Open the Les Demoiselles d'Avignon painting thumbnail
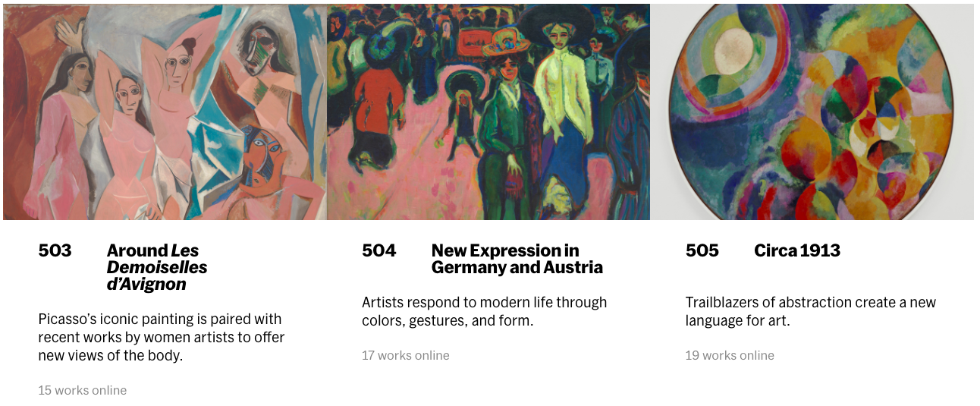 pyautogui.click(x=165, y=112)
